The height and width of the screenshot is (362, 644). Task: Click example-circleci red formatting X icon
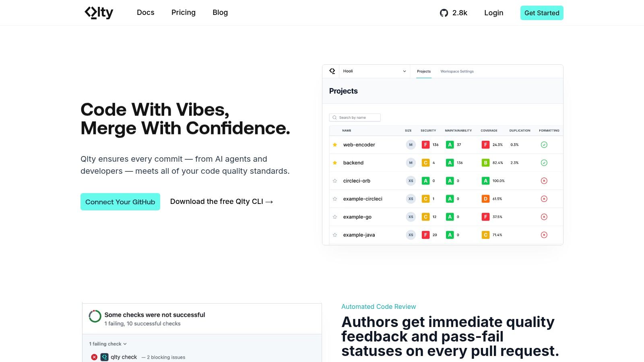[544, 199]
